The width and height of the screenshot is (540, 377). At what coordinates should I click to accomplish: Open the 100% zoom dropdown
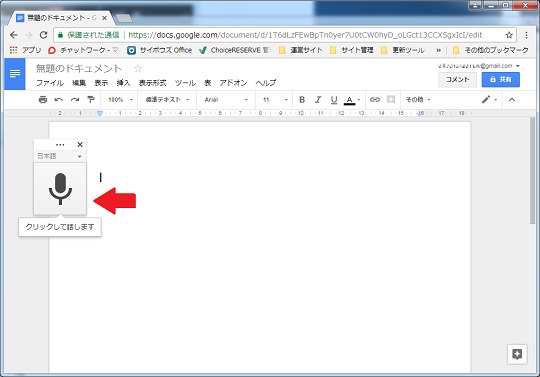click(120, 100)
